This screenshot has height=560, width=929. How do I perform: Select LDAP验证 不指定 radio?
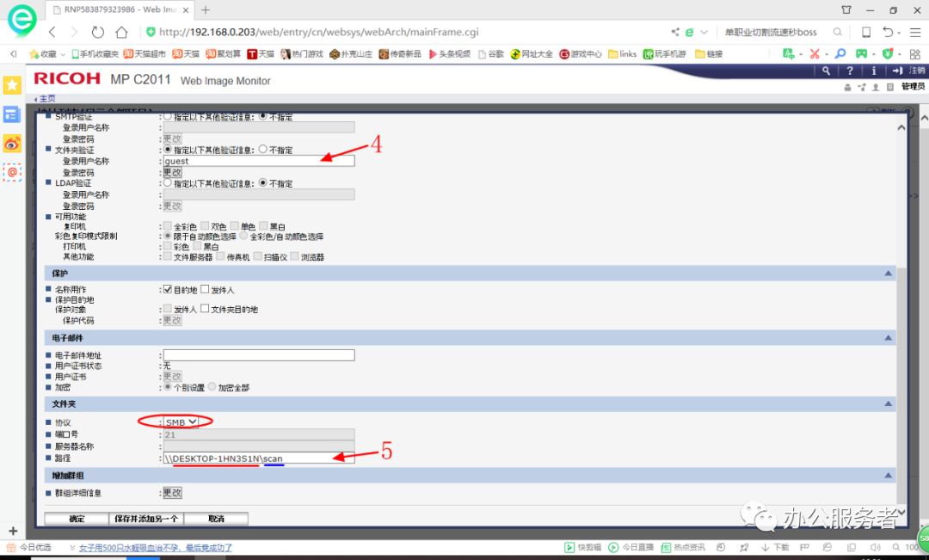262,182
